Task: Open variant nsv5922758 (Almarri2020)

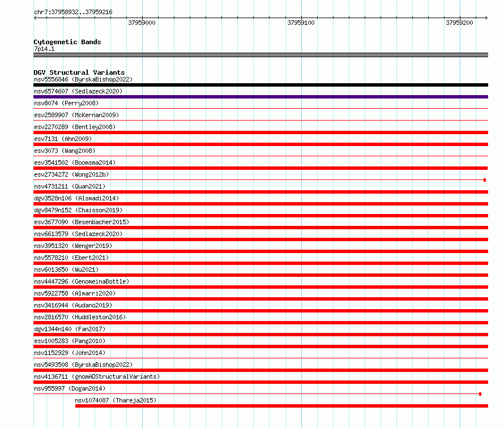Action: [75, 293]
